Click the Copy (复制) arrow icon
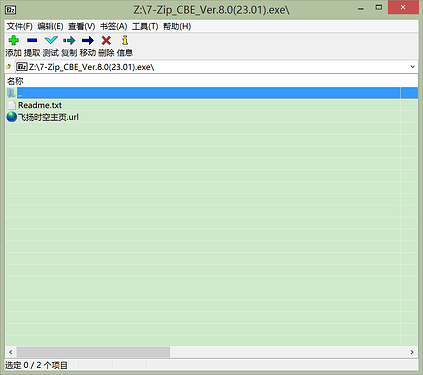The height and width of the screenshot is (375, 423). tap(69, 40)
